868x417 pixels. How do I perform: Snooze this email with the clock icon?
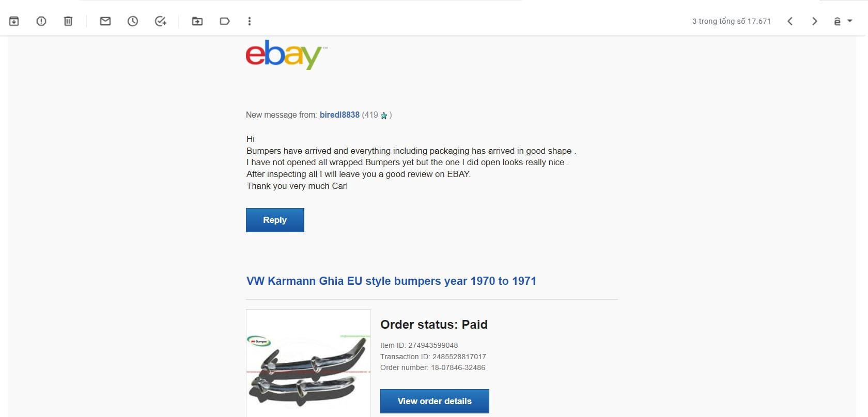point(133,21)
